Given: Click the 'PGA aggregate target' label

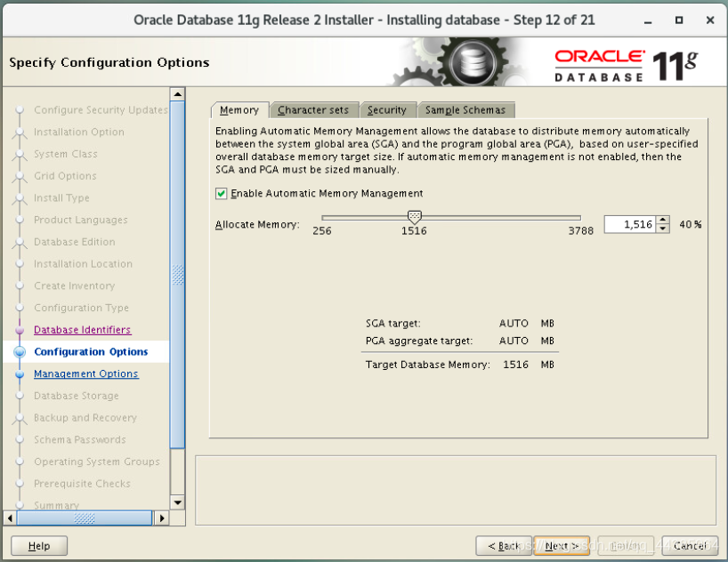Looking at the screenshot, I should point(419,341).
